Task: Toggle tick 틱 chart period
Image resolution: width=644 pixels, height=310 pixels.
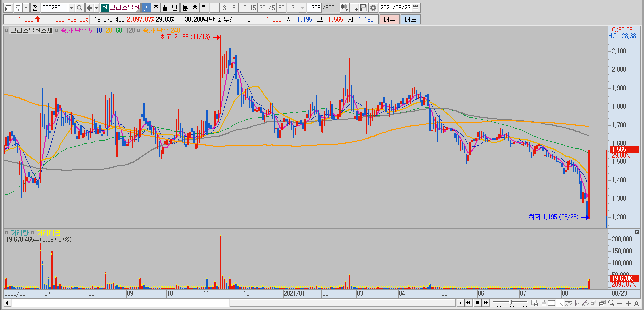Action: point(205,8)
